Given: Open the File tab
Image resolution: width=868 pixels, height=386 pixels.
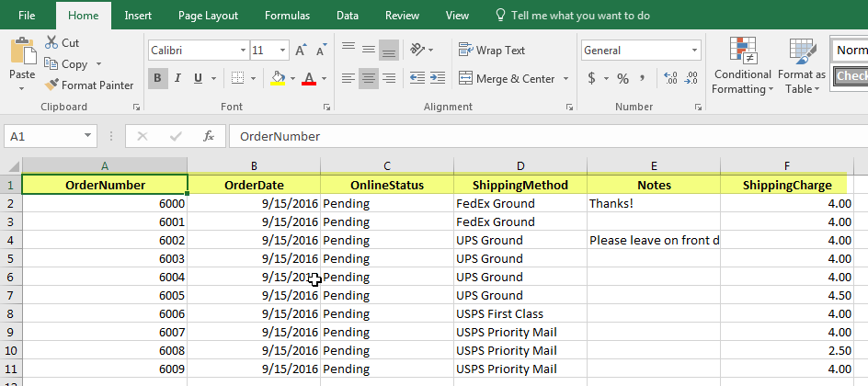Looking at the screenshot, I should pos(28,16).
